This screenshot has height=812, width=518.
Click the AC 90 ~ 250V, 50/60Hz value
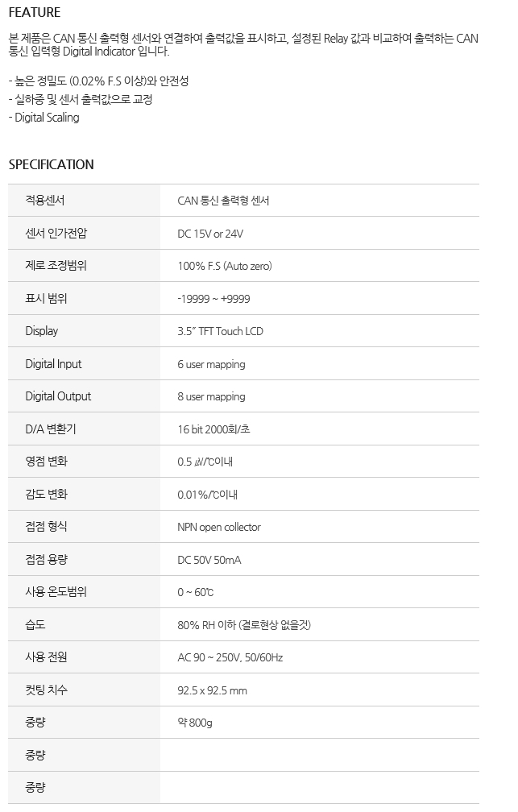[x=230, y=657]
